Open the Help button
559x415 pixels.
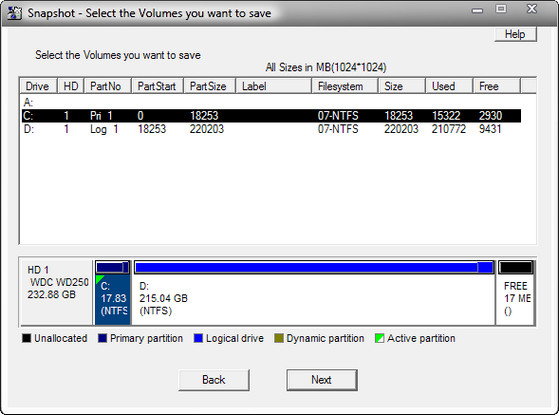515,34
